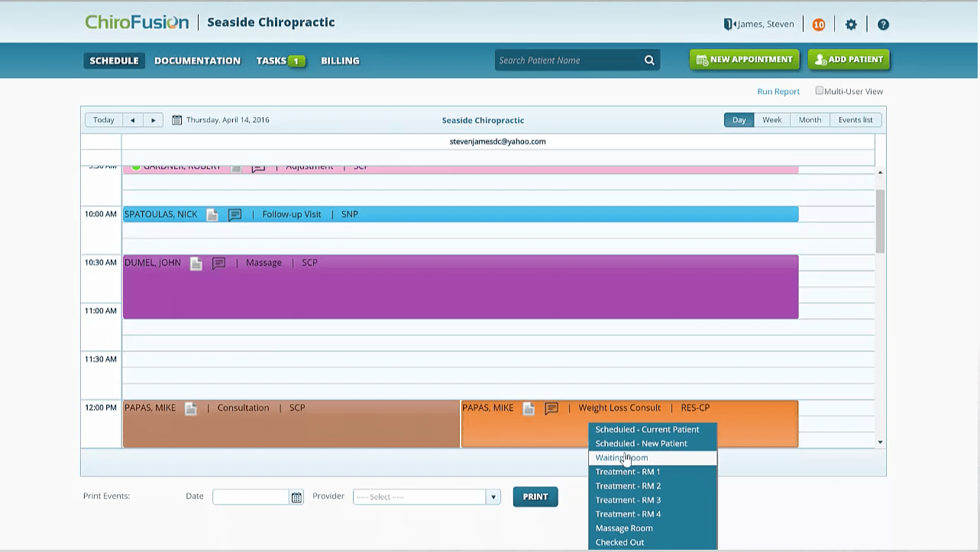Focus the Search Patient Name field
Screen dimensions: 980x552
tap(569, 60)
